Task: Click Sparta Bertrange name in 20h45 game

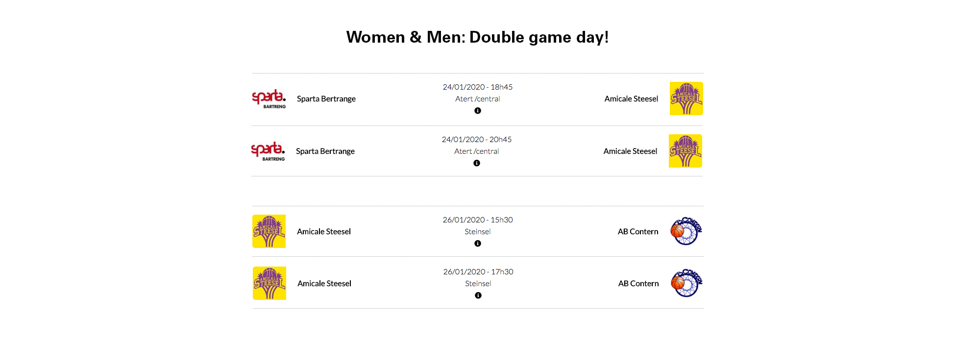Action: pos(325,151)
